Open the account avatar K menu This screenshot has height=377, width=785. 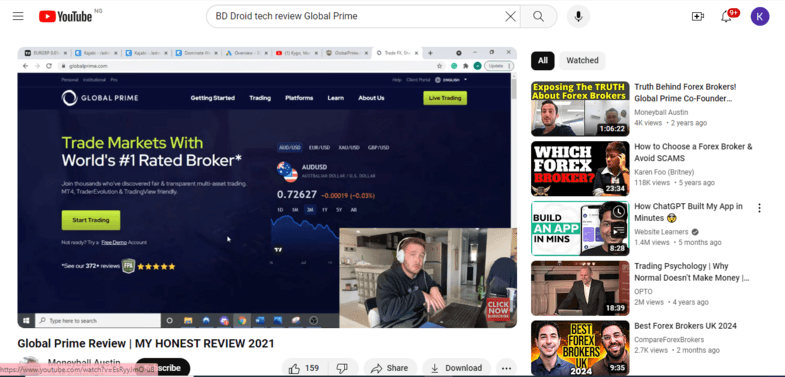759,17
